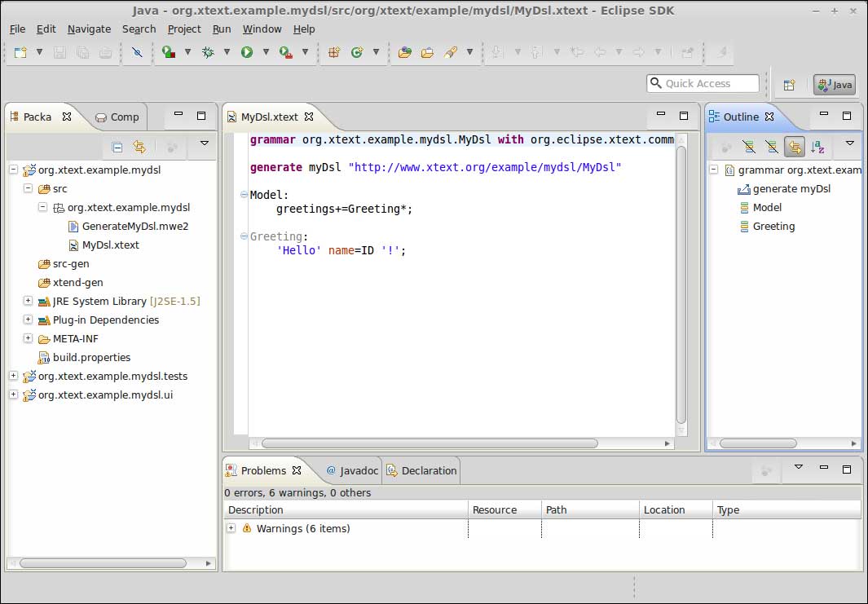868x604 pixels.
Task: Expand the JRE System Library node
Action: click(28, 301)
